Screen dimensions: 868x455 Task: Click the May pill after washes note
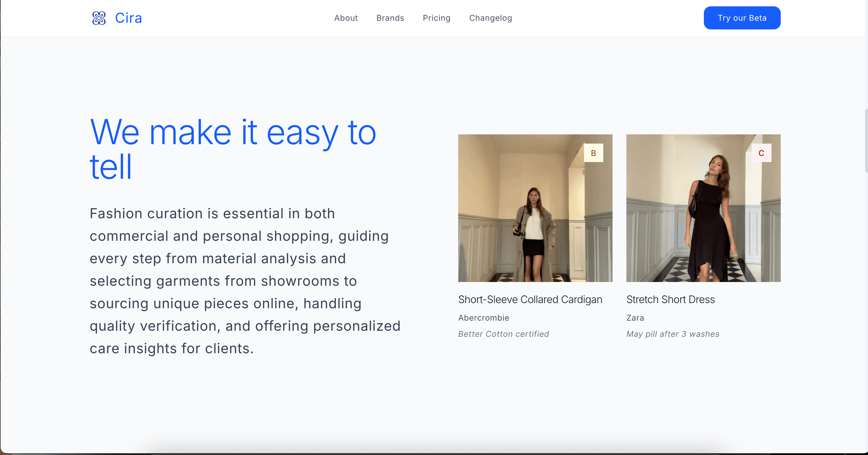672,334
